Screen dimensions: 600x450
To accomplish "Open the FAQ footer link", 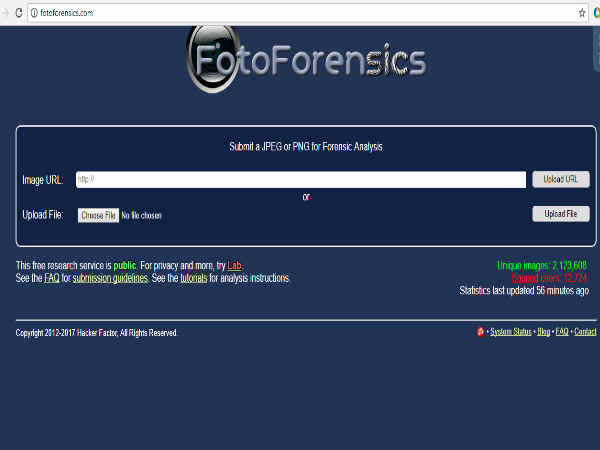I will click(x=562, y=332).
